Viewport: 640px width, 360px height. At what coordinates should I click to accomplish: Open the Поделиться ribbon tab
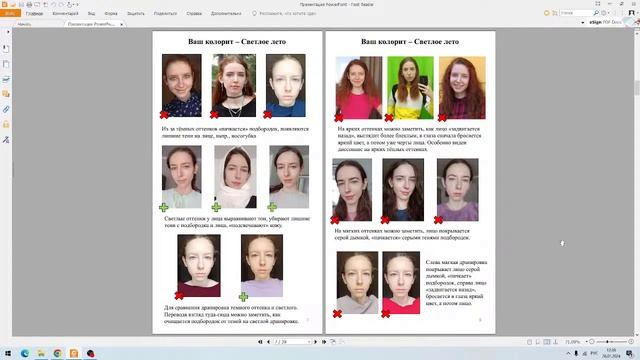point(165,13)
